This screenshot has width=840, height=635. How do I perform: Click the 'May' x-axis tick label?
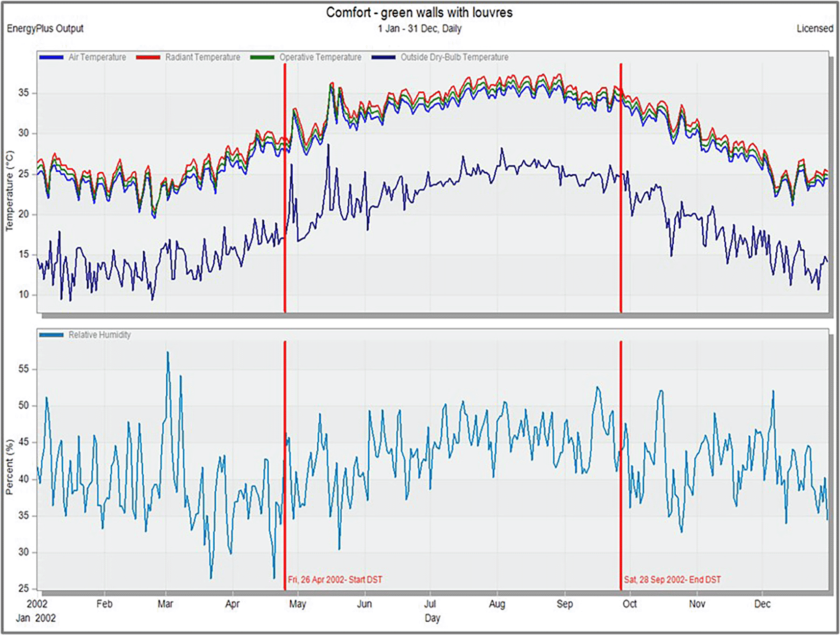click(297, 604)
